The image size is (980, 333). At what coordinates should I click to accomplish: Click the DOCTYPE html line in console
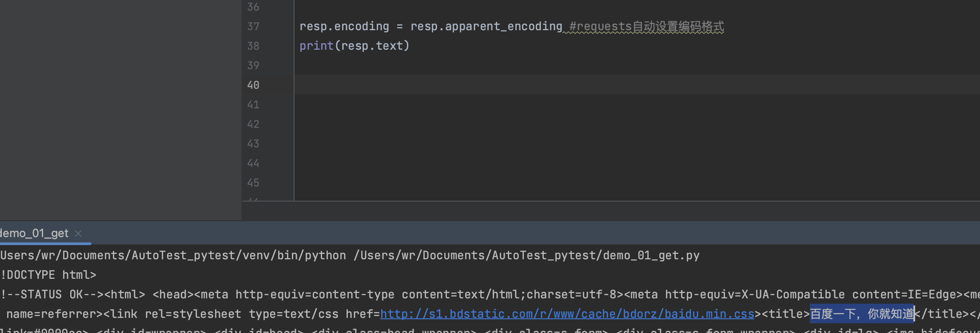49,275
